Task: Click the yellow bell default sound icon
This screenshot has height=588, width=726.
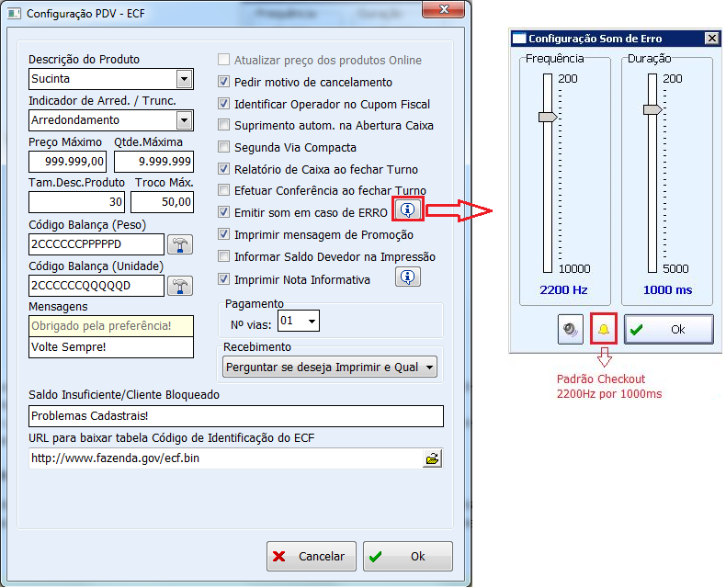Action: (604, 329)
